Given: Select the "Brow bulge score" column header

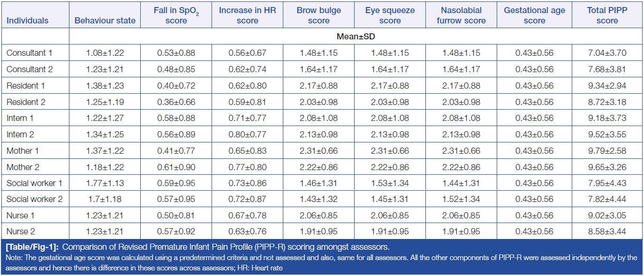Looking at the screenshot, I should 318,15.
